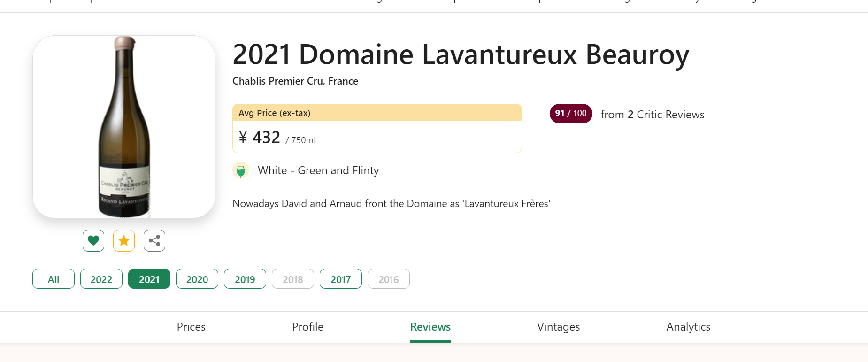Image resolution: width=868 pixels, height=362 pixels.
Task: Switch to the Analytics tab
Action: click(x=688, y=327)
